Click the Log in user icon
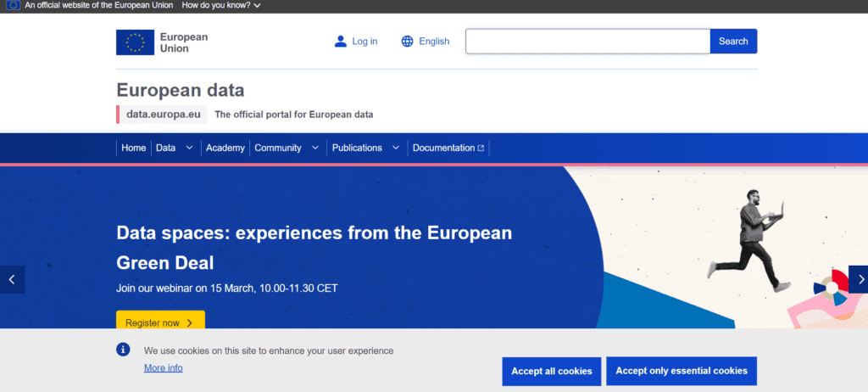This screenshot has height=392, width=868. [341, 42]
